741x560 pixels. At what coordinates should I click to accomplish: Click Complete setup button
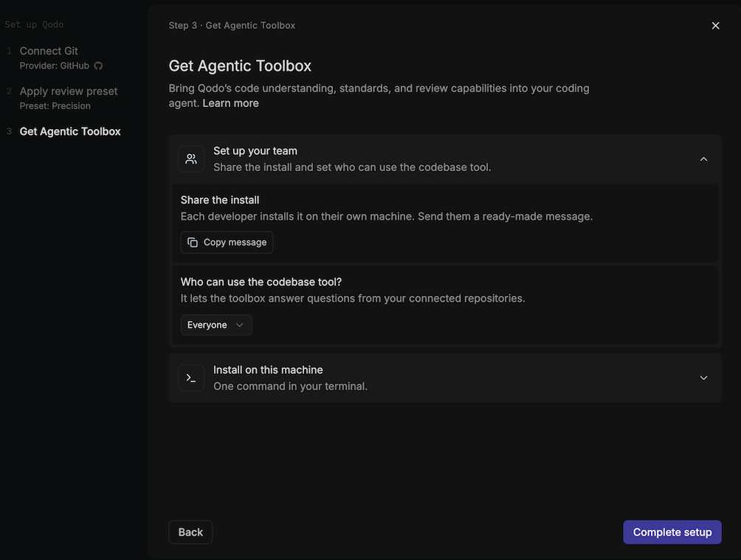tap(672, 532)
